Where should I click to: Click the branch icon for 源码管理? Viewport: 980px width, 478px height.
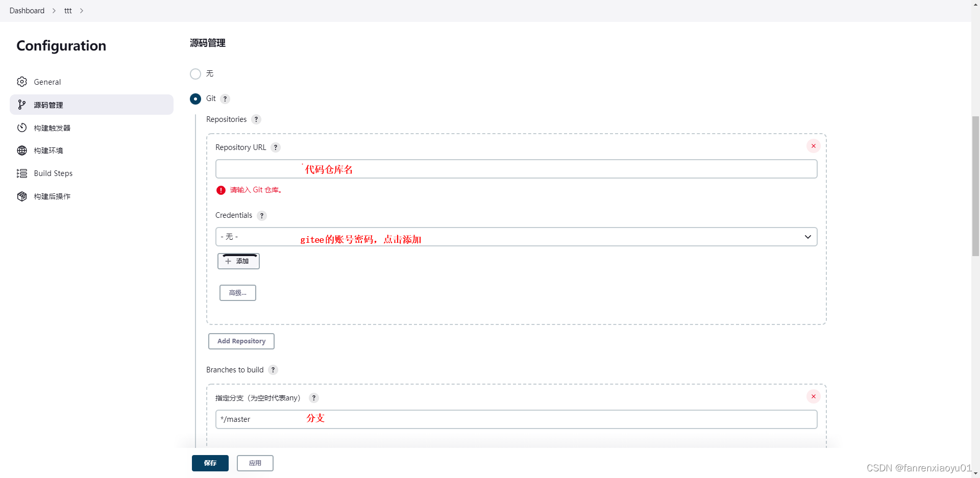tap(22, 105)
